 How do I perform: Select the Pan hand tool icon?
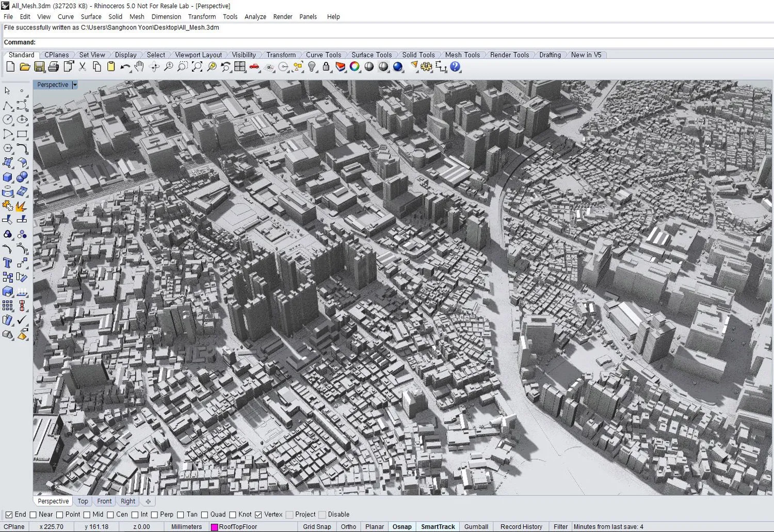tap(139, 67)
